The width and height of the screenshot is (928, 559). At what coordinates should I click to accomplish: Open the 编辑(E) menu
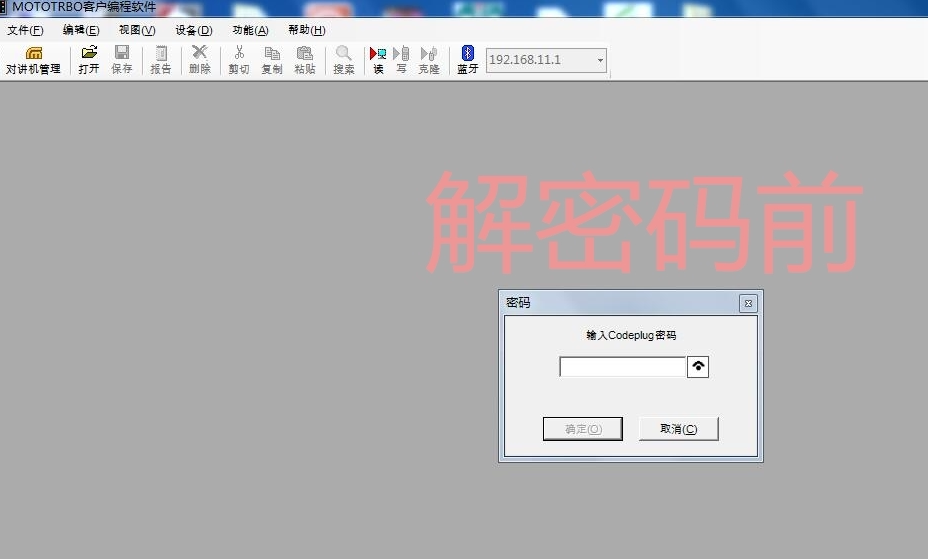click(81, 30)
